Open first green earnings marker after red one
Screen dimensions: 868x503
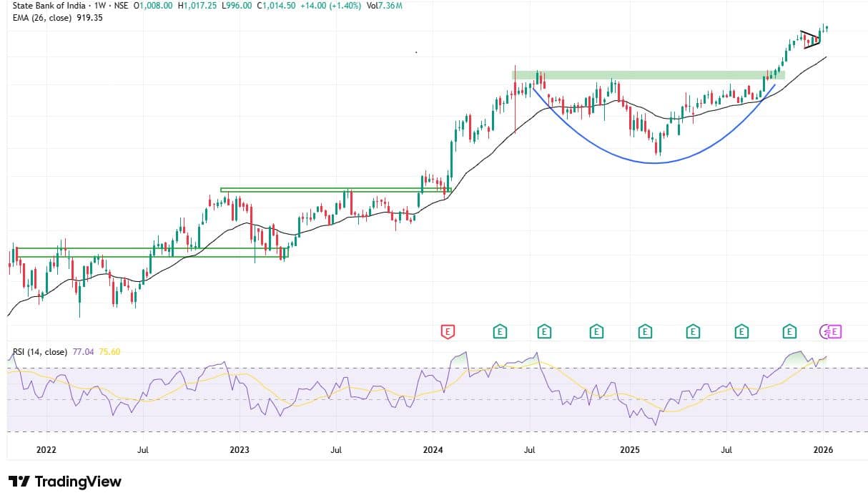pos(500,331)
